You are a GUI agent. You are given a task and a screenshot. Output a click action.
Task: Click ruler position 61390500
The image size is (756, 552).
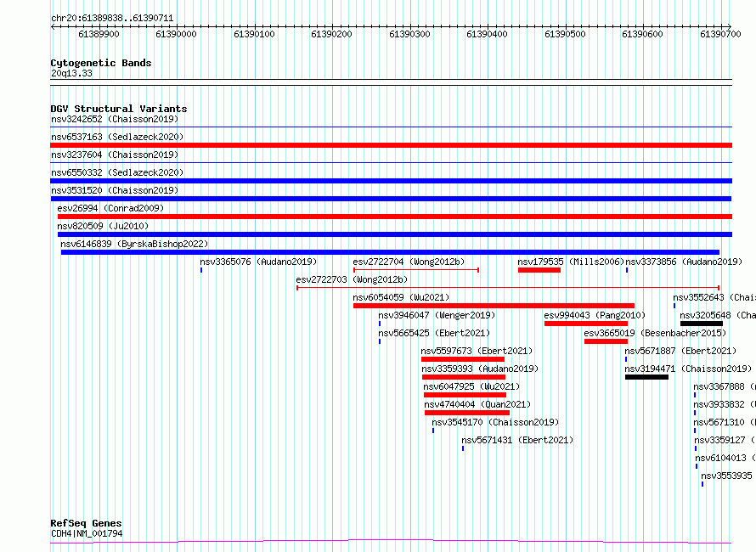click(x=565, y=34)
